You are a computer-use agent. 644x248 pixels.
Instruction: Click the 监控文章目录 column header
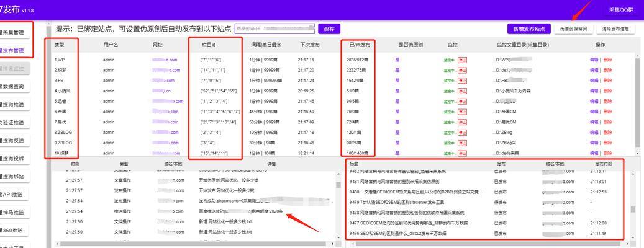tap(523, 44)
